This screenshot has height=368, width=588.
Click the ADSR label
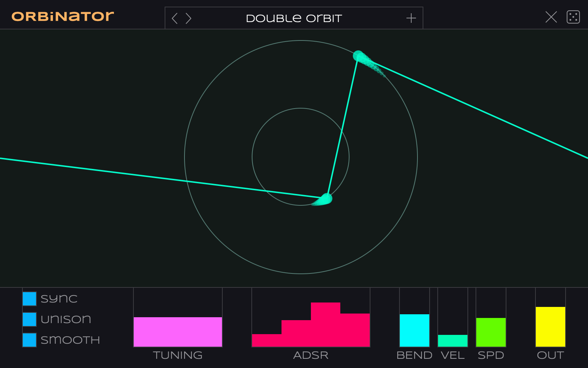pos(311,355)
